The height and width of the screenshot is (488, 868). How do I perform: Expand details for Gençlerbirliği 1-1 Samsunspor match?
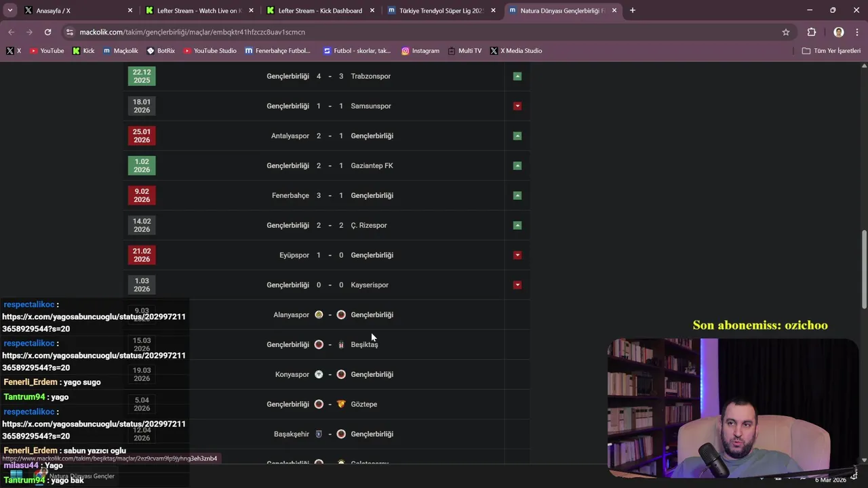(x=517, y=106)
